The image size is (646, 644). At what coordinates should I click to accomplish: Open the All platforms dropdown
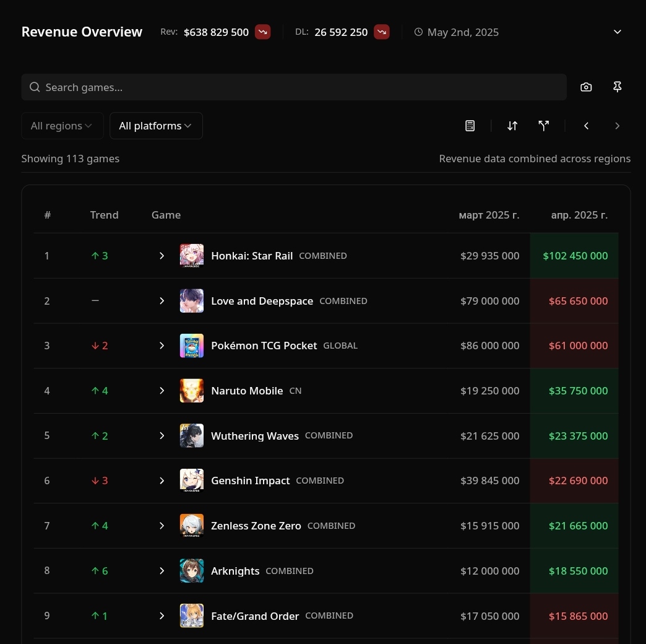tap(156, 126)
